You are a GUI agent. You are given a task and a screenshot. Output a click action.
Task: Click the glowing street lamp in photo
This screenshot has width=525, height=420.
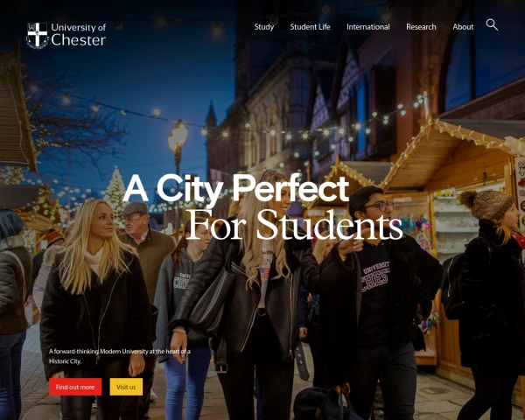(x=178, y=137)
